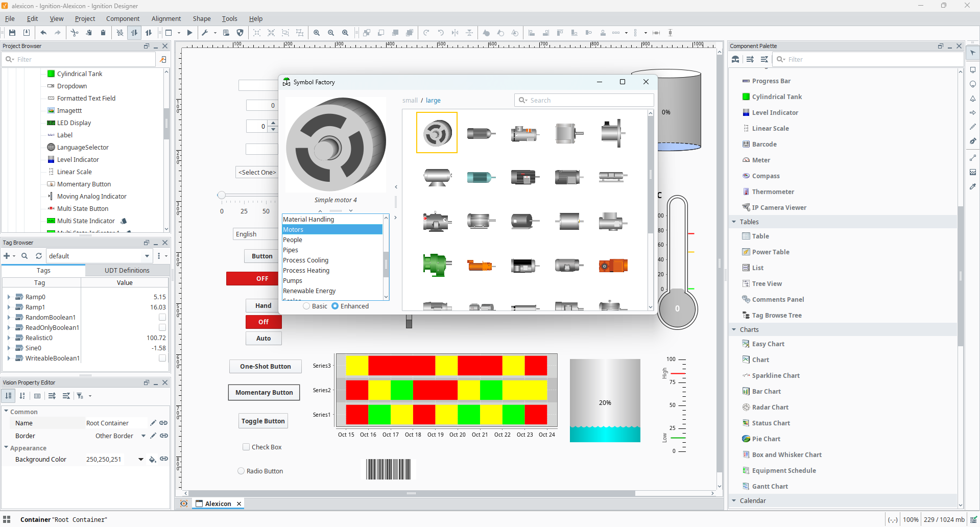This screenshot has height=527, width=980.
Task: Click the One-Shot Button
Action: click(x=266, y=366)
